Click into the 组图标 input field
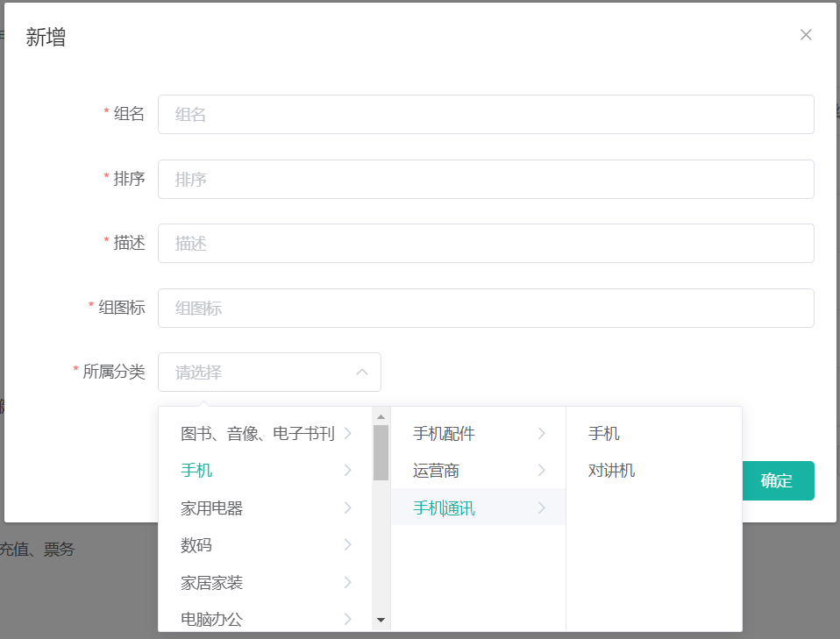 click(486, 308)
